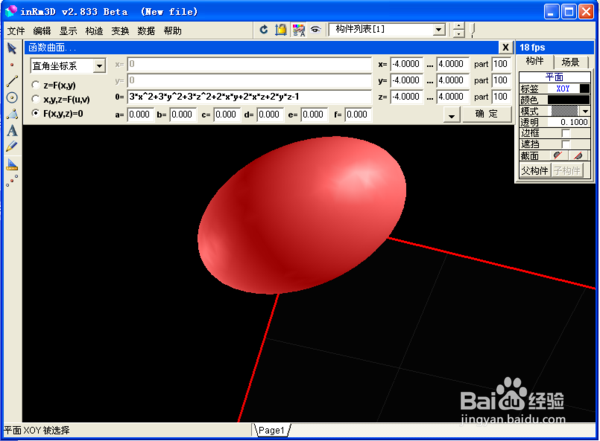Click the gray 模式 pattern swatch
The width and height of the screenshot is (600, 441).
click(x=564, y=111)
